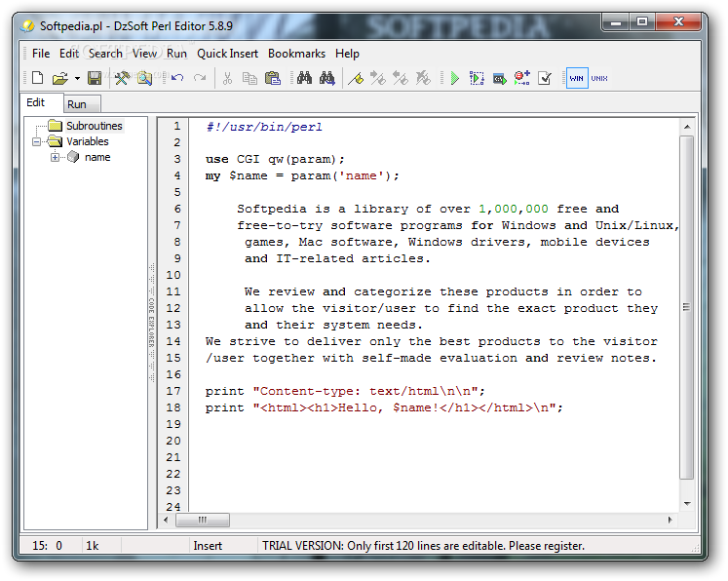Click the 'use CGI qw(param);' line

(x=275, y=160)
